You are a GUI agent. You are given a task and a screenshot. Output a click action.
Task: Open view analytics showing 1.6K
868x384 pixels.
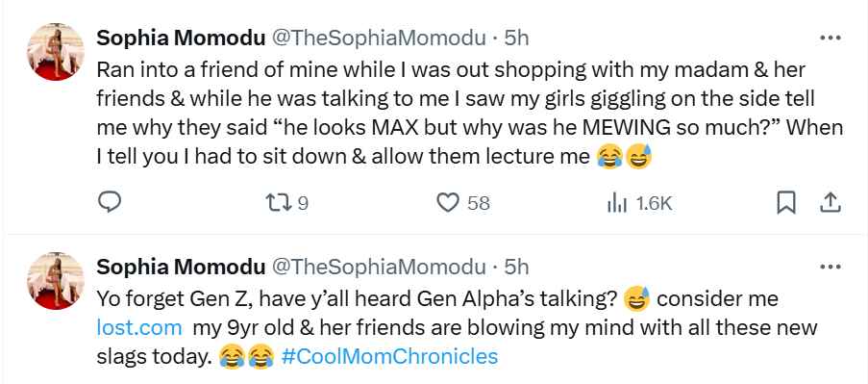[639, 204]
